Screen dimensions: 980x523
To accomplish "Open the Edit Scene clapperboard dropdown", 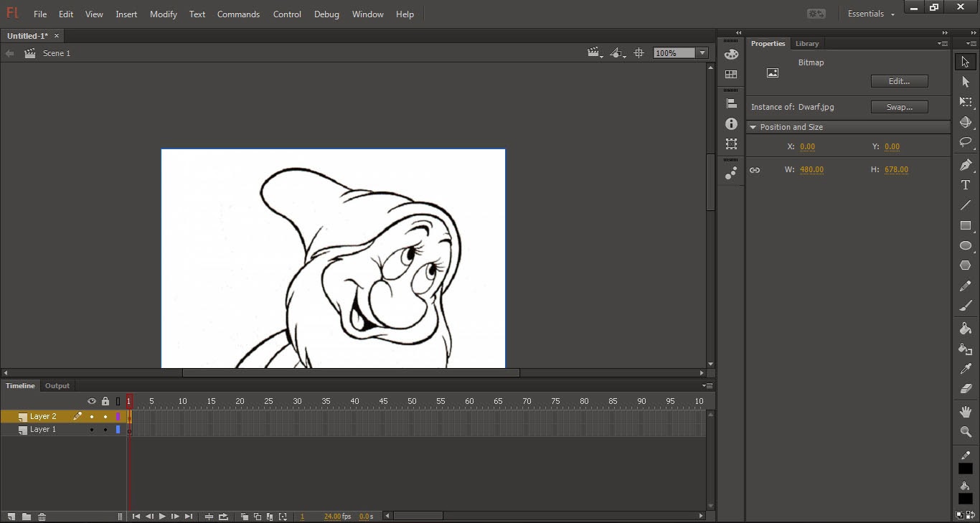I will [595, 53].
